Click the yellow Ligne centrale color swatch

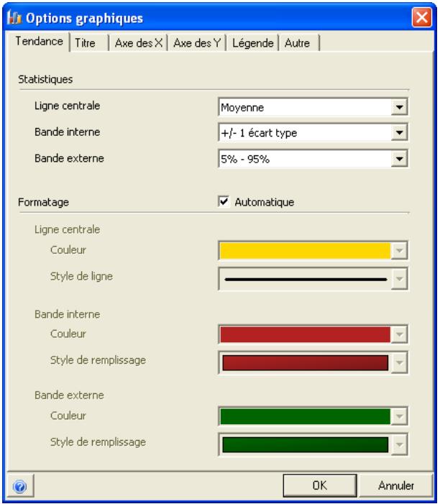(304, 251)
